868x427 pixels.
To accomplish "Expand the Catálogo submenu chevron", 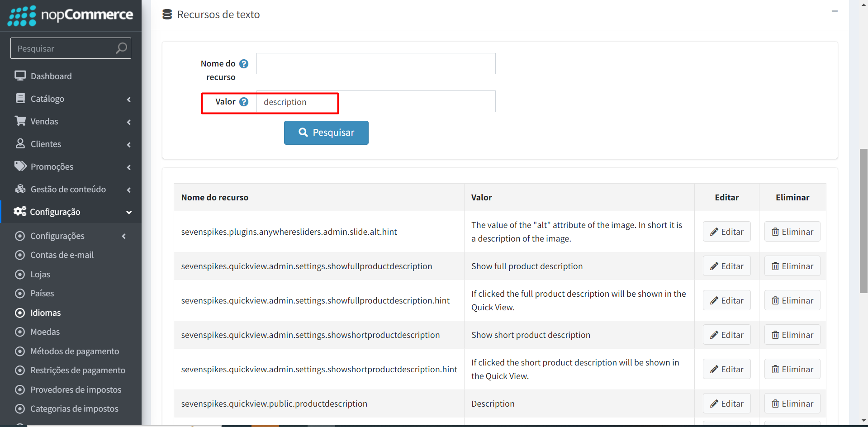I will point(129,100).
